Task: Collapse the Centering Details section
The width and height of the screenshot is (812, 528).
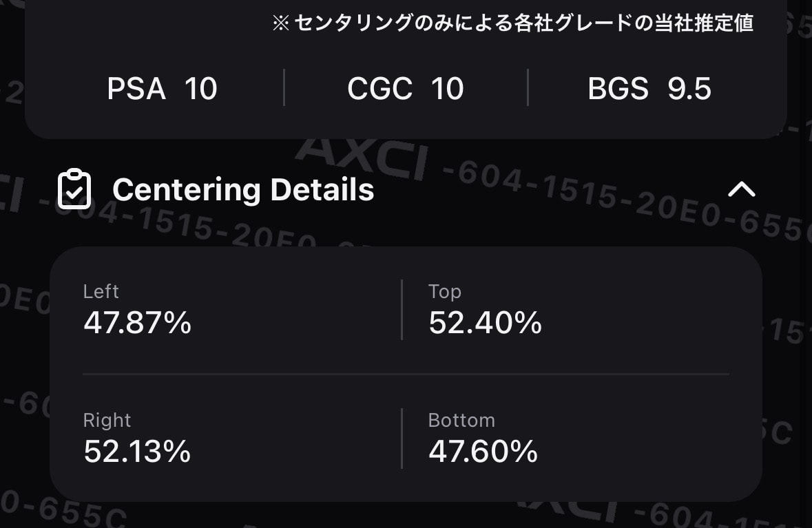Action: coord(742,189)
